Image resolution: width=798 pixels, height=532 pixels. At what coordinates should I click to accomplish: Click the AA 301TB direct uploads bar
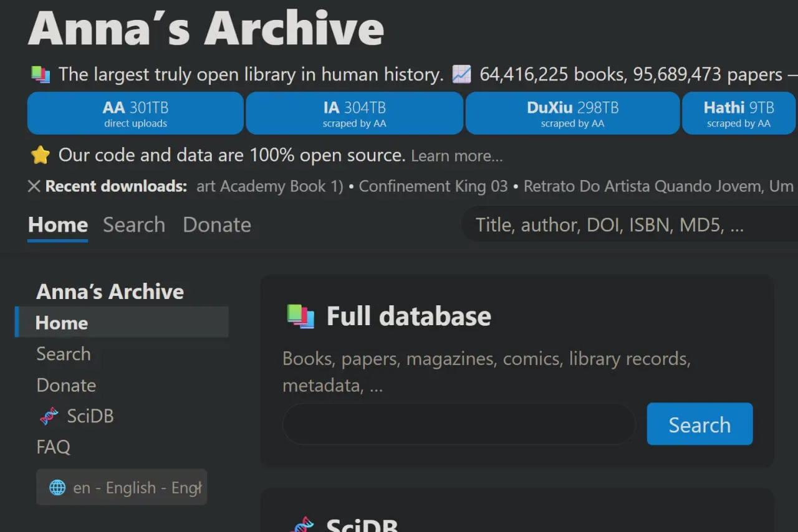point(135,113)
